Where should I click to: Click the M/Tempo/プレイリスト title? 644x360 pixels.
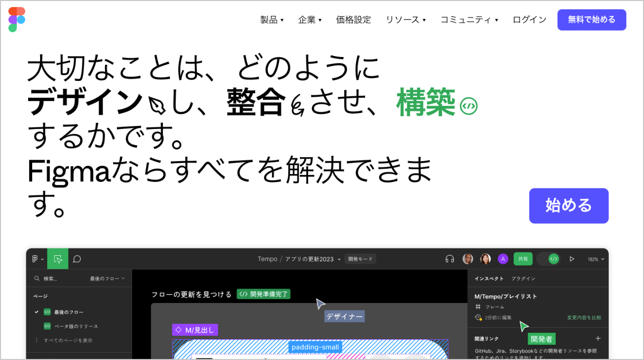pos(506,297)
